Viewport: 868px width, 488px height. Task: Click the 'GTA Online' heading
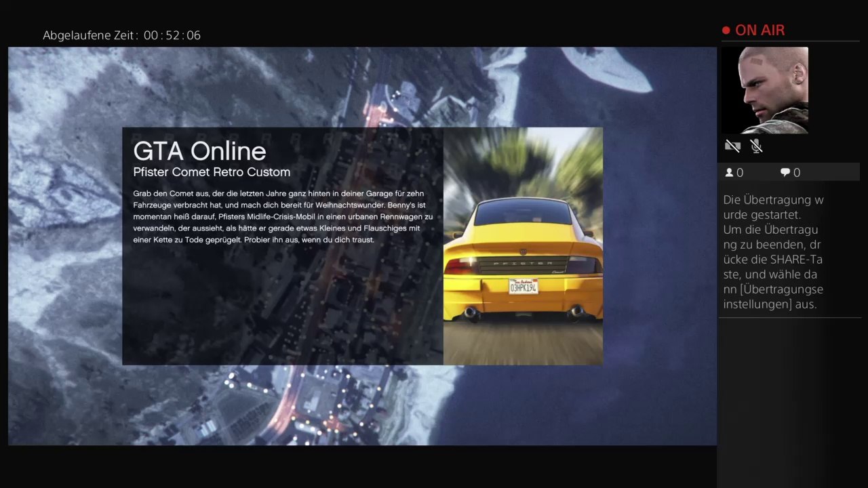[199, 150]
